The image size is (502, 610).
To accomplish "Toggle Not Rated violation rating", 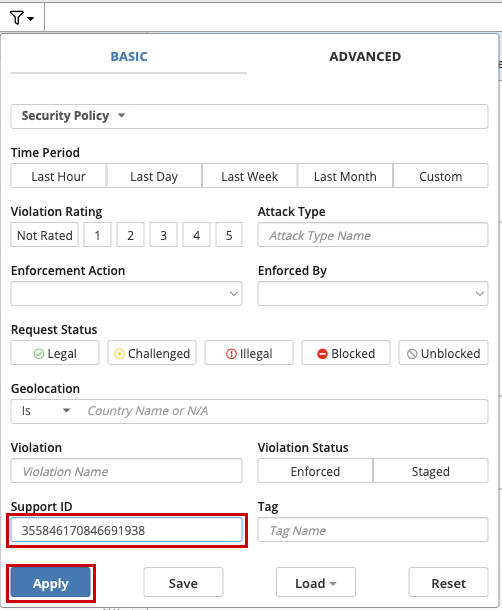I will pos(45,235).
